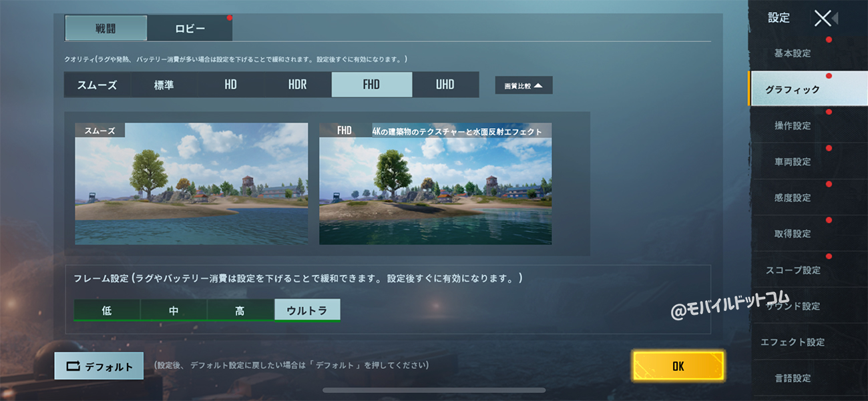Click the reset icon on デフォルト button
Screen dimensions: 868x401
(73, 366)
